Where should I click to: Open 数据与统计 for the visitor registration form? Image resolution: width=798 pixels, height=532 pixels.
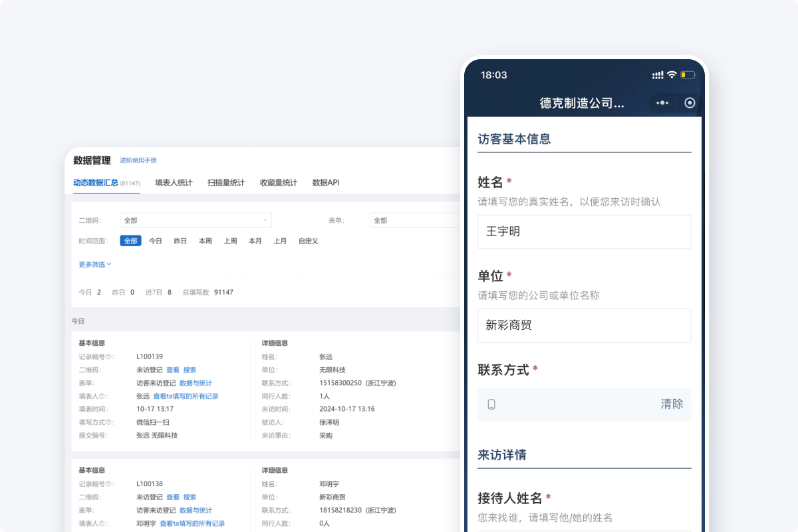[196, 383]
